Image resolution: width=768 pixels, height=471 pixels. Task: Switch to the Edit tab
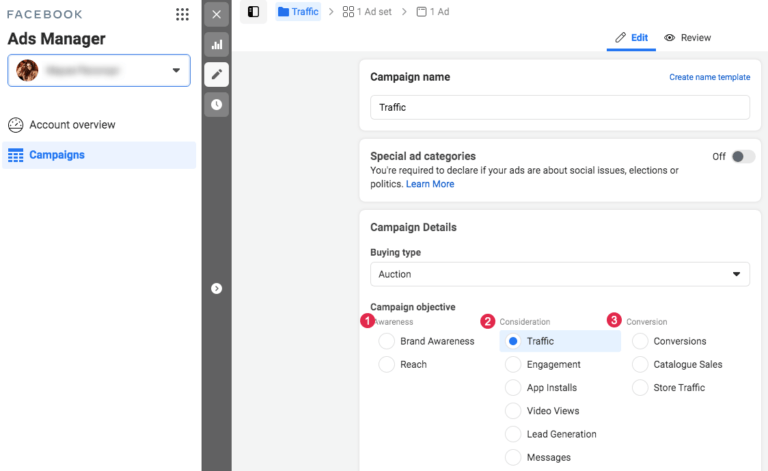[x=631, y=38]
